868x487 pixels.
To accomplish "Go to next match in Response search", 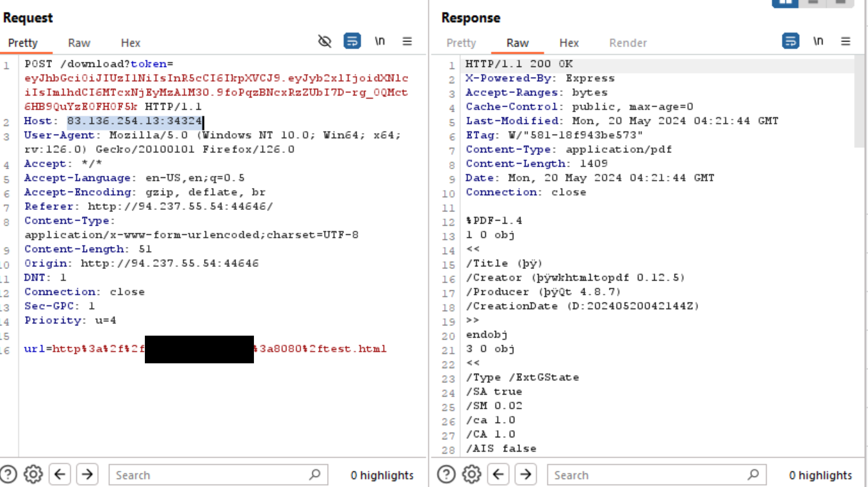I will (x=525, y=474).
